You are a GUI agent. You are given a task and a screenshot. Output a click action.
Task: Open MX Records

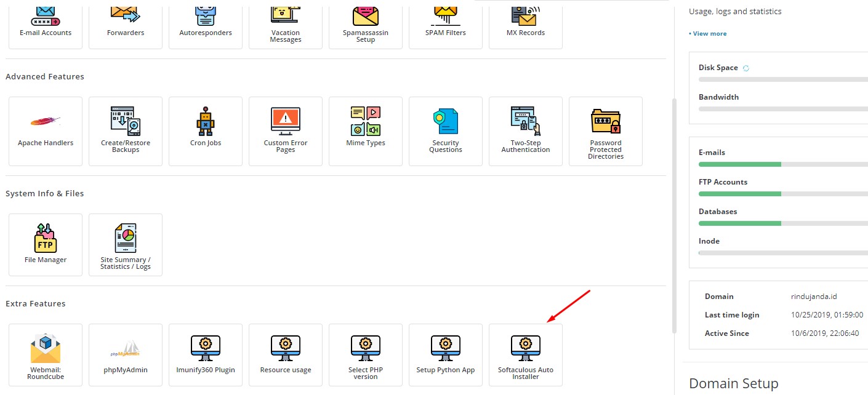point(525,25)
